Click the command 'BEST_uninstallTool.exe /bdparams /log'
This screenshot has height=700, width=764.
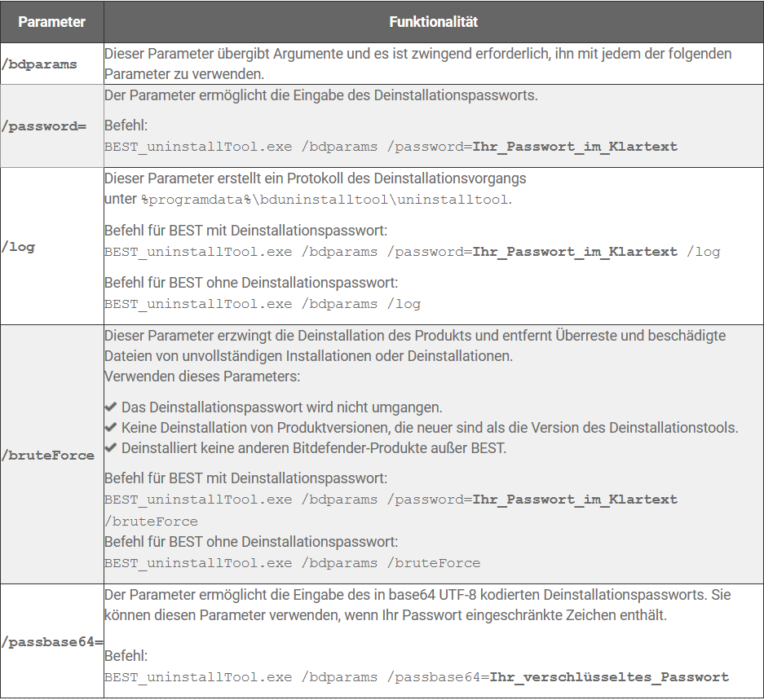tap(263, 304)
